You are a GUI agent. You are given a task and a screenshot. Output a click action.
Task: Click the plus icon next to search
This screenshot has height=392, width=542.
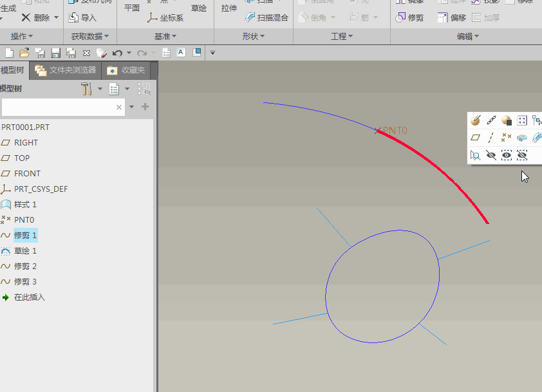[x=145, y=106]
